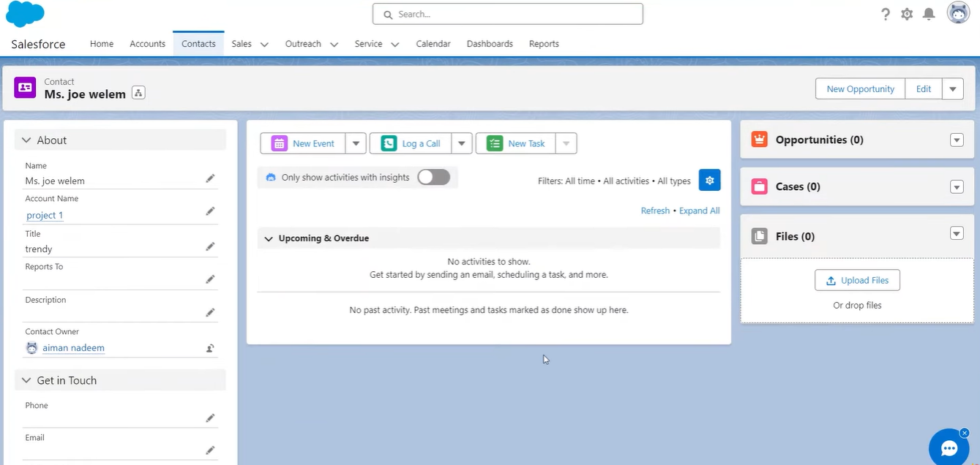980x465 pixels.
Task: Select the New Task icon
Action: tap(494, 143)
